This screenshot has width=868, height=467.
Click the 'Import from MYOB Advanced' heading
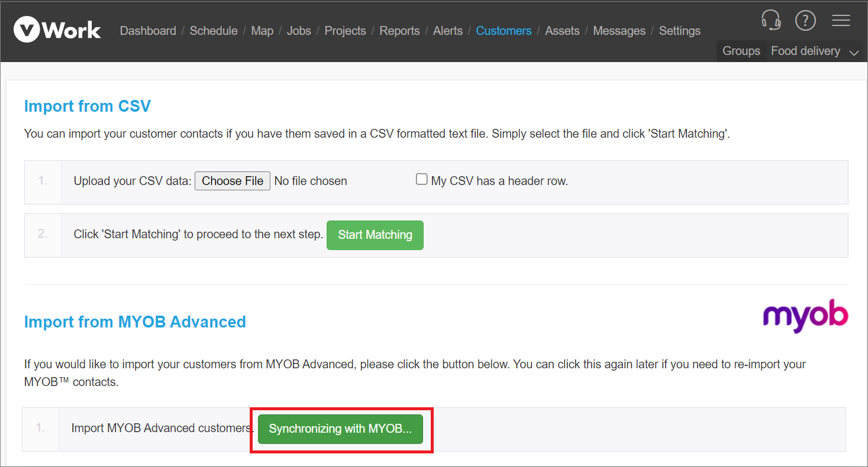pyautogui.click(x=135, y=322)
